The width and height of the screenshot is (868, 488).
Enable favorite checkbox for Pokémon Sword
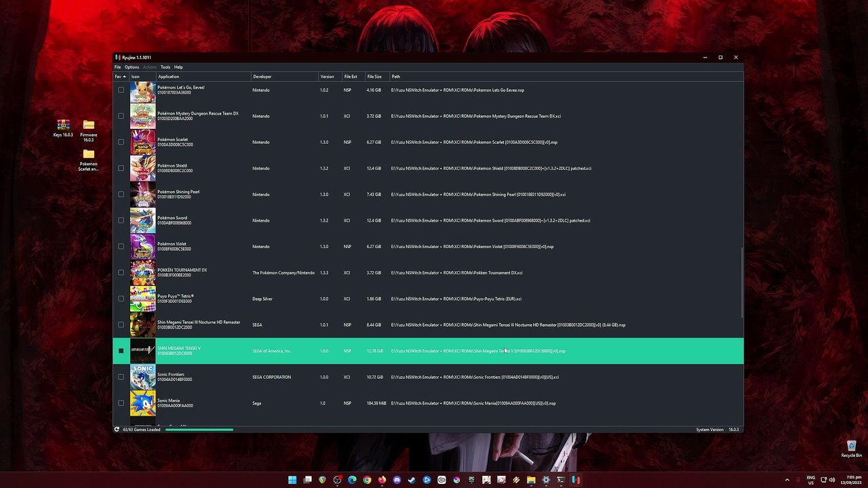click(x=121, y=220)
